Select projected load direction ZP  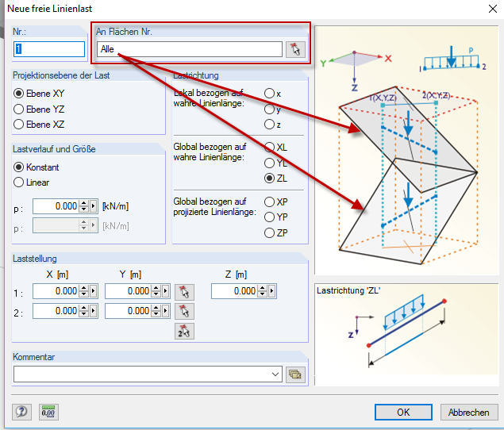275,233
